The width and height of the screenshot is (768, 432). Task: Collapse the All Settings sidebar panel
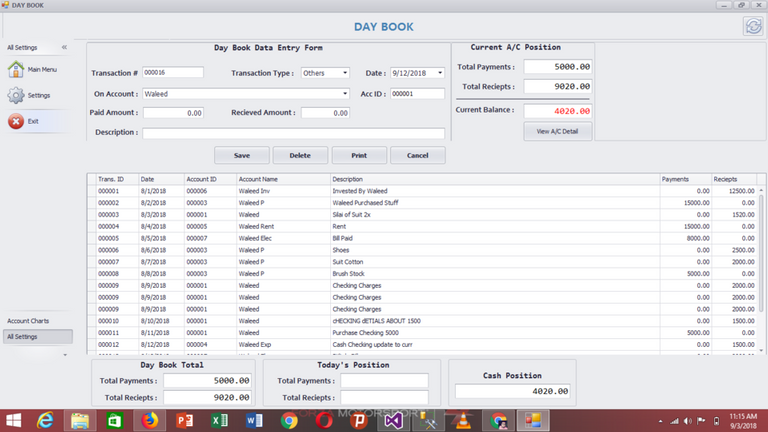click(64, 47)
